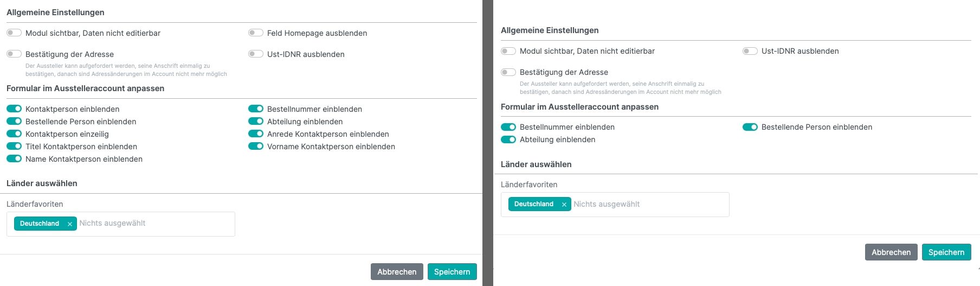Disable Abteilung einblenden in right panel
Viewport: 980px width, 286px height.
508,139
